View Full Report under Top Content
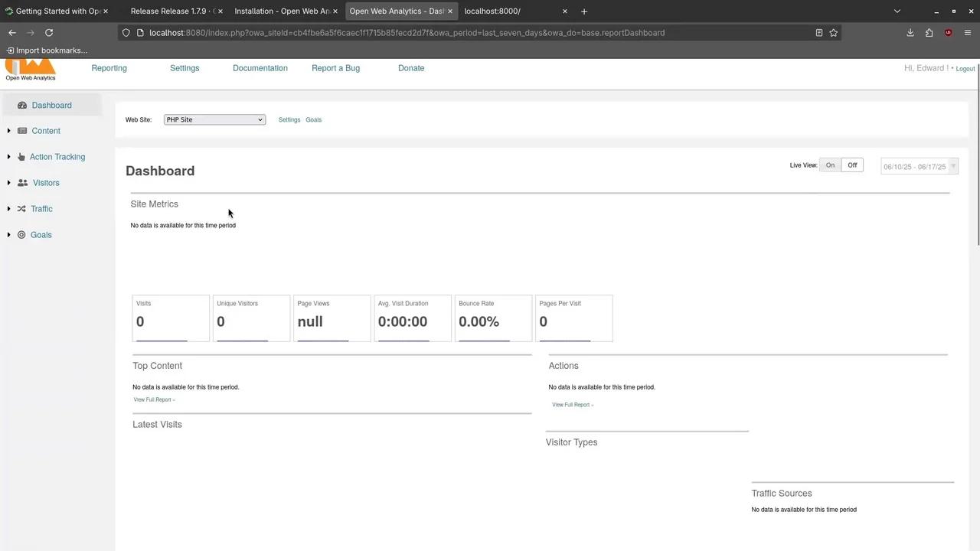 pyautogui.click(x=152, y=399)
